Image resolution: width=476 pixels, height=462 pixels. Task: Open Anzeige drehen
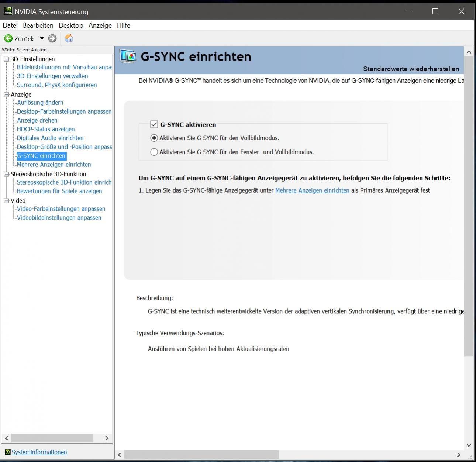[37, 120]
